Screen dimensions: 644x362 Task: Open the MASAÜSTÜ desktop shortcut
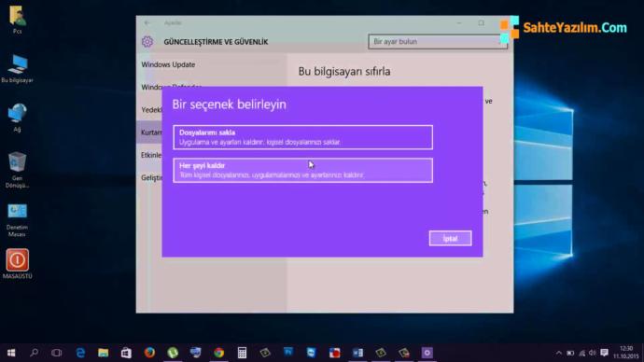17,264
